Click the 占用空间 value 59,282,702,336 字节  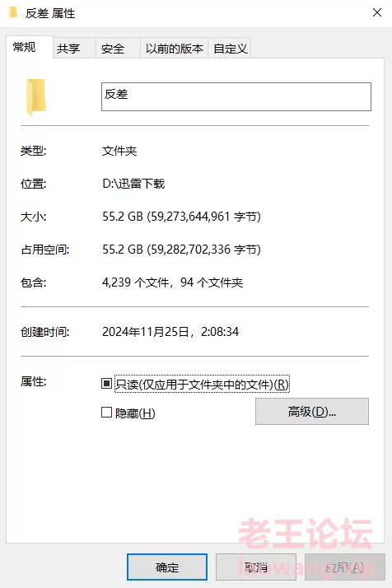pos(203,250)
